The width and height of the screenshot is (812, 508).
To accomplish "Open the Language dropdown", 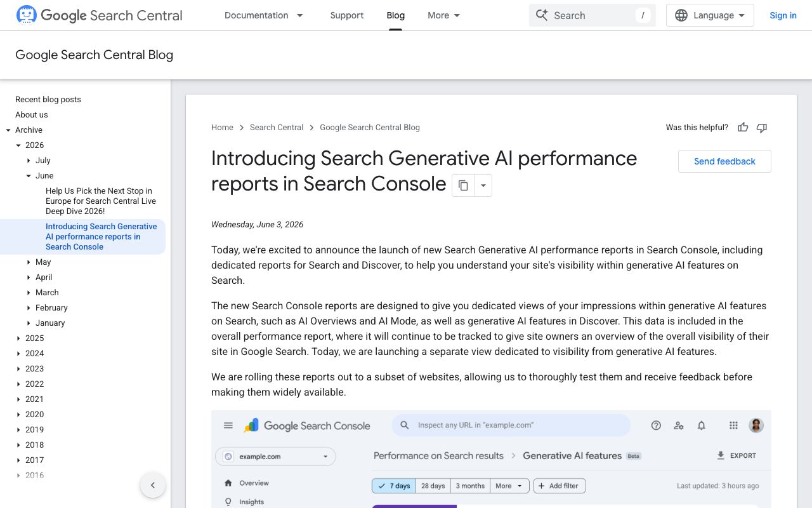I will (710, 15).
